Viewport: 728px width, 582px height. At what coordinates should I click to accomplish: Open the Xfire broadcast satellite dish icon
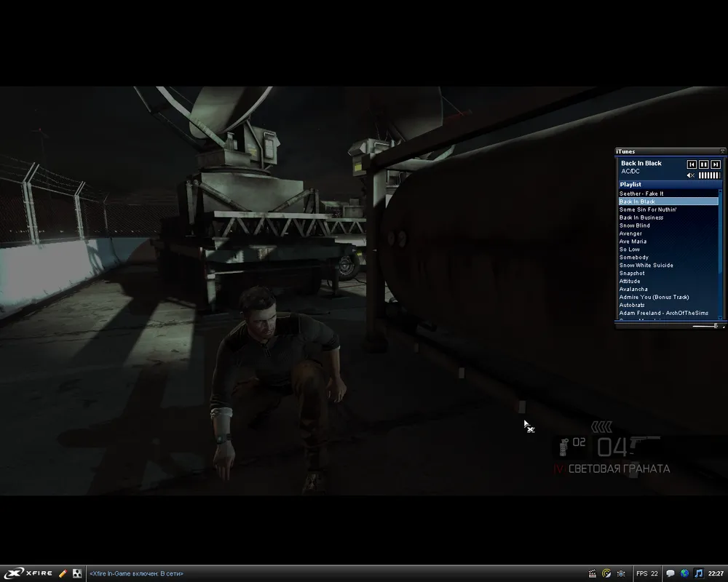[x=606, y=573]
